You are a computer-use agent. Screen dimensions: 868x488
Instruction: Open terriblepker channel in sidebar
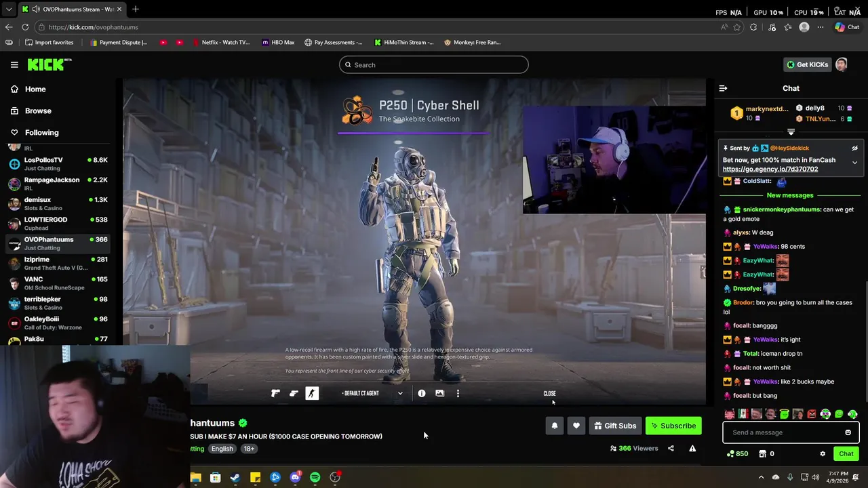pos(58,303)
